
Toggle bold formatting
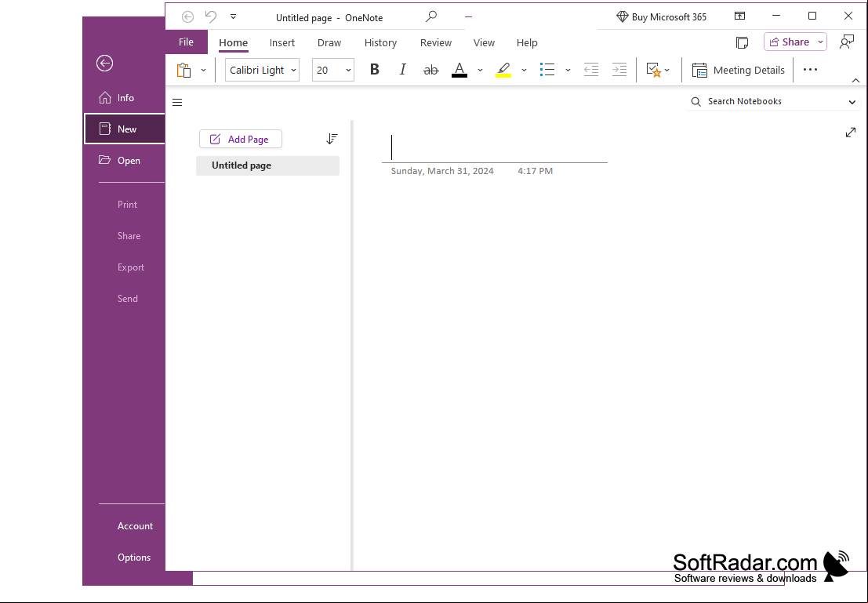[x=375, y=70]
